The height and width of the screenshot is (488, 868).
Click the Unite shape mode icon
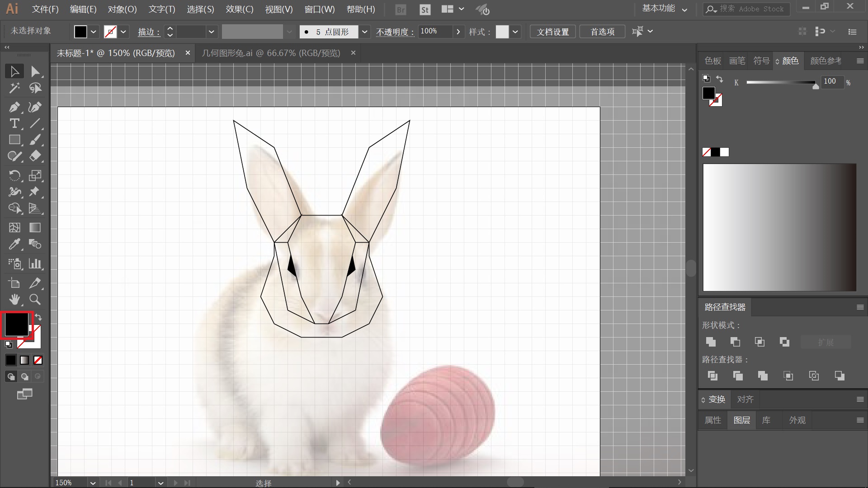711,342
